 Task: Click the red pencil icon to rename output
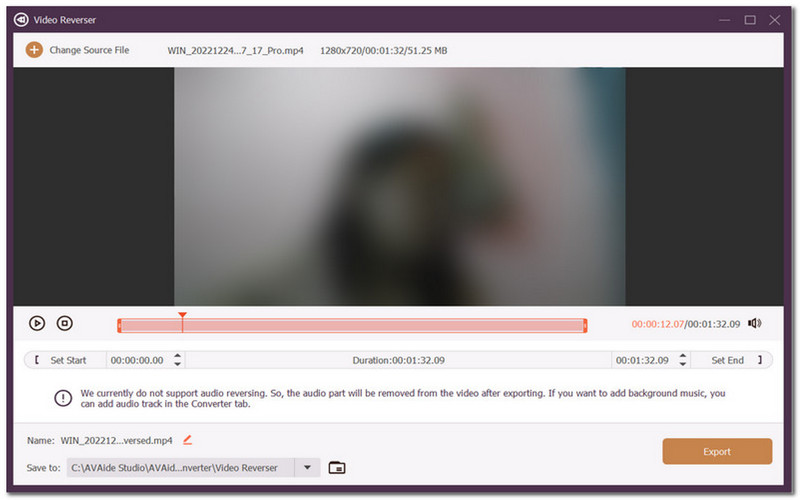coord(187,439)
